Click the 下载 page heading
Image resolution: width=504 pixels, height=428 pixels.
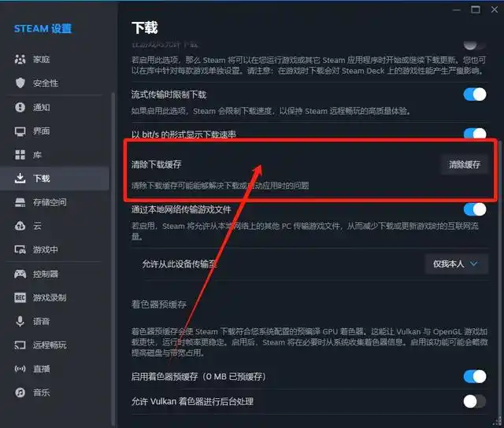(145, 28)
